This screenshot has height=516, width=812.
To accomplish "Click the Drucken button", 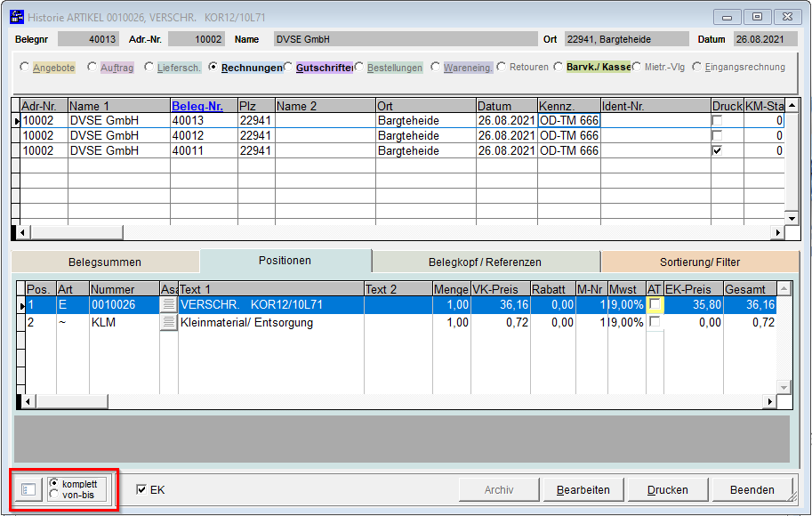I will [x=668, y=489].
